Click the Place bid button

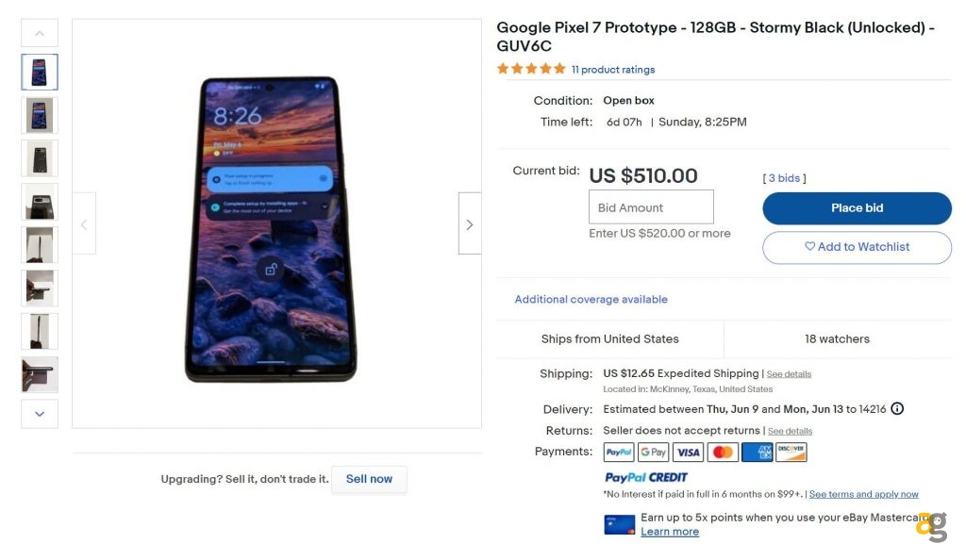click(x=856, y=207)
